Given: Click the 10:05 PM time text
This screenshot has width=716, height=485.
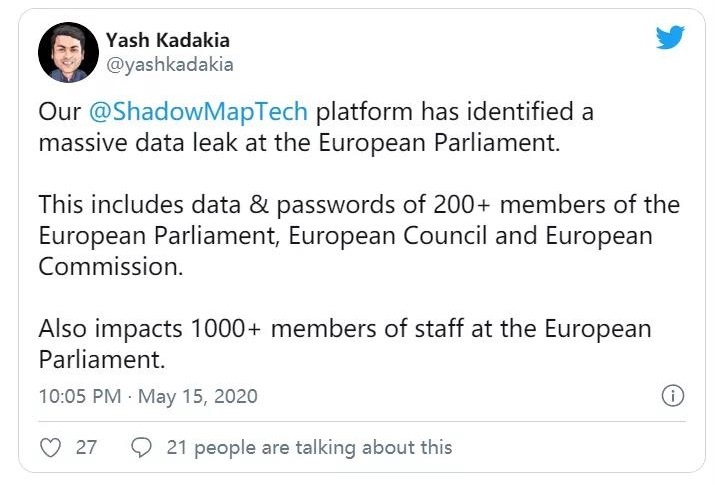Looking at the screenshot, I should pyautogui.click(x=81, y=396).
